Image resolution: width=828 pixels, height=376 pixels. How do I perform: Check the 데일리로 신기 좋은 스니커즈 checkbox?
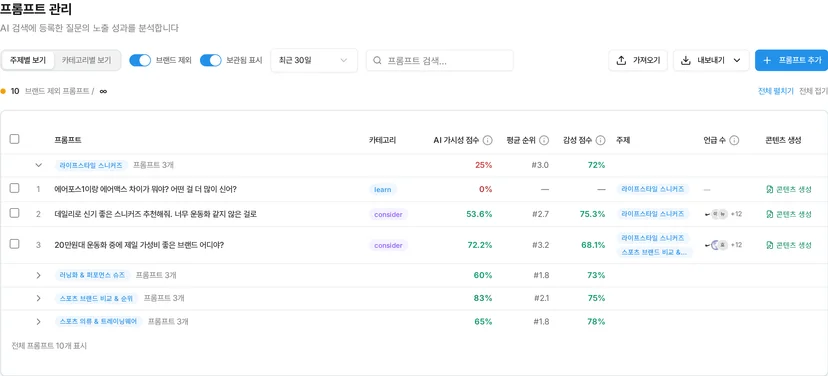tap(15, 213)
